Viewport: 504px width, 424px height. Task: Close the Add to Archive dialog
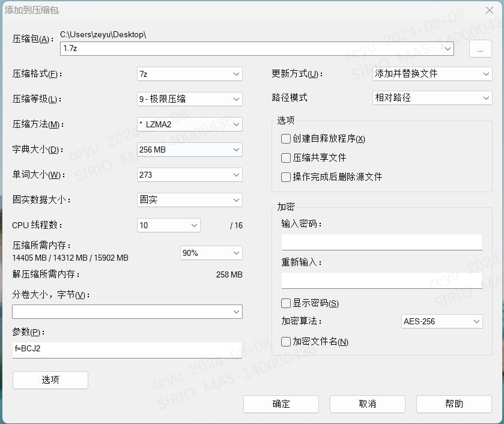point(490,10)
